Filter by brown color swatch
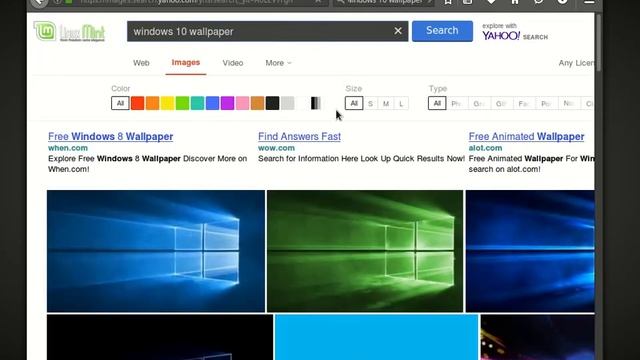 [257, 103]
